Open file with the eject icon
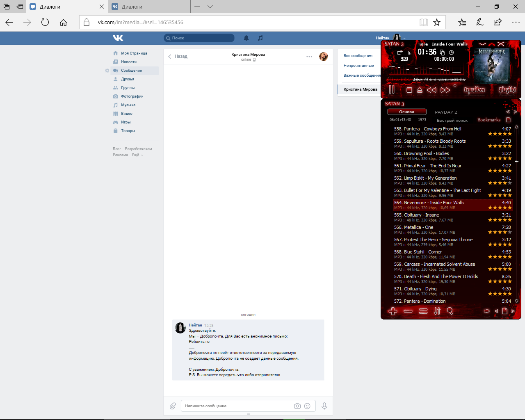 click(420, 90)
